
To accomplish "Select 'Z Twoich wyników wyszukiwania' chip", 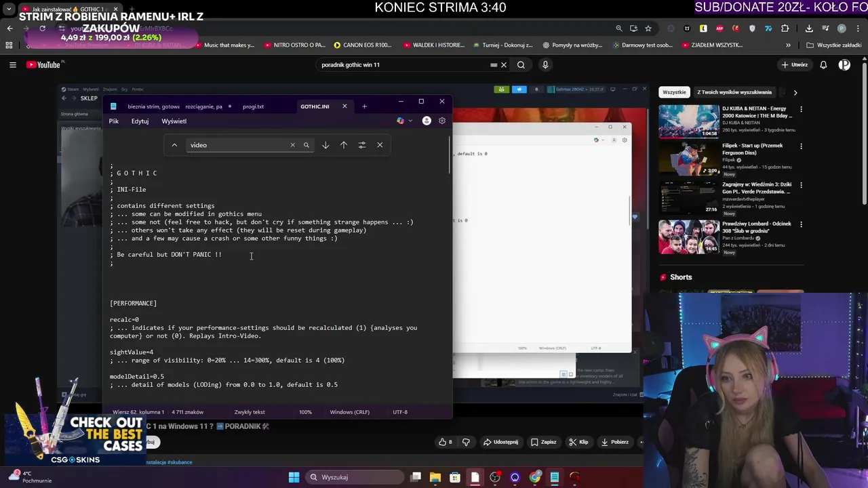I will click(734, 92).
